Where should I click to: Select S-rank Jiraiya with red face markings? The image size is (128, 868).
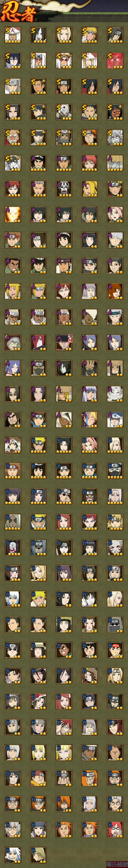(x=64, y=61)
